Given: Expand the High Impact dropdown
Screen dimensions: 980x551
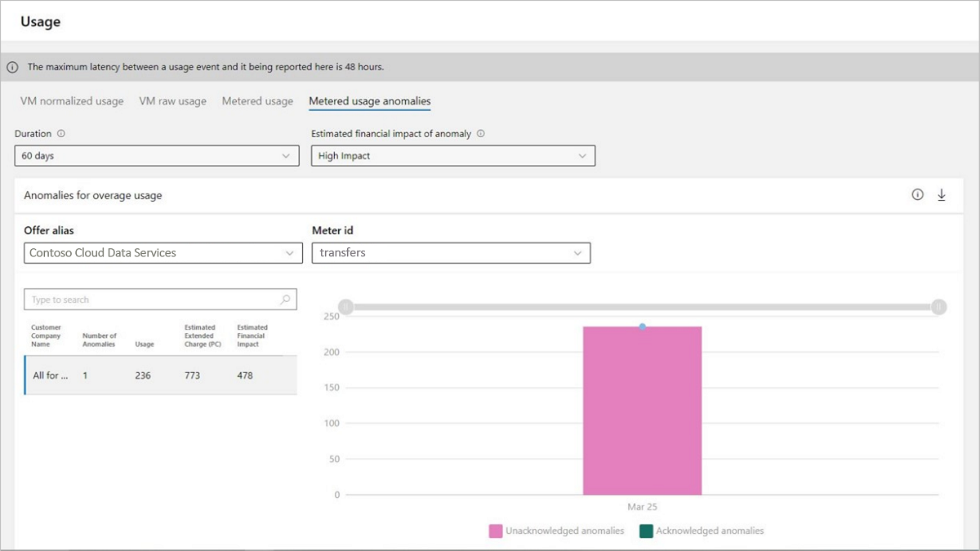Looking at the screenshot, I should click(452, 156).
